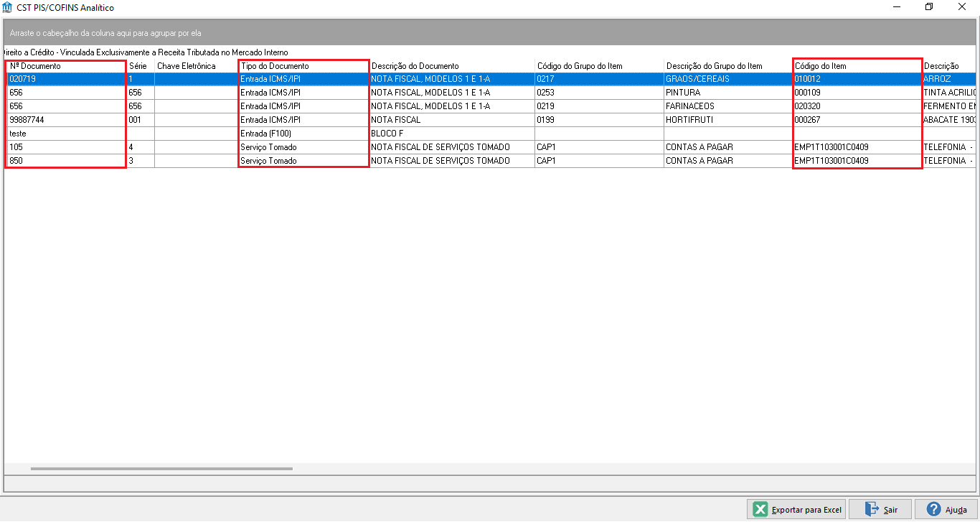Click the FARINACEOS group description cell

tap(728, 106)
